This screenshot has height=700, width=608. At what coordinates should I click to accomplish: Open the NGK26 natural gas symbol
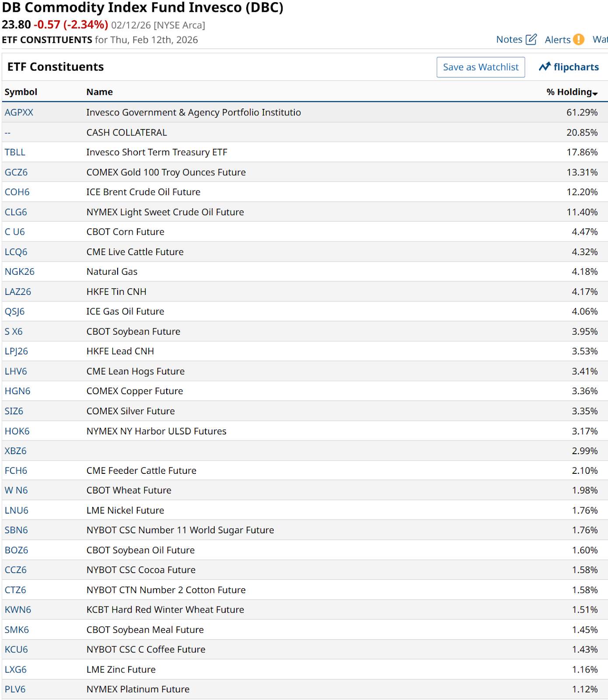click(x=20, y=272)
